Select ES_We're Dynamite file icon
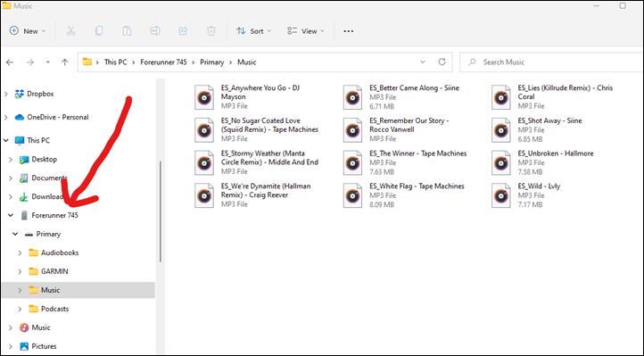This screenshot has width=644, height=356. (x=204, y=196)
